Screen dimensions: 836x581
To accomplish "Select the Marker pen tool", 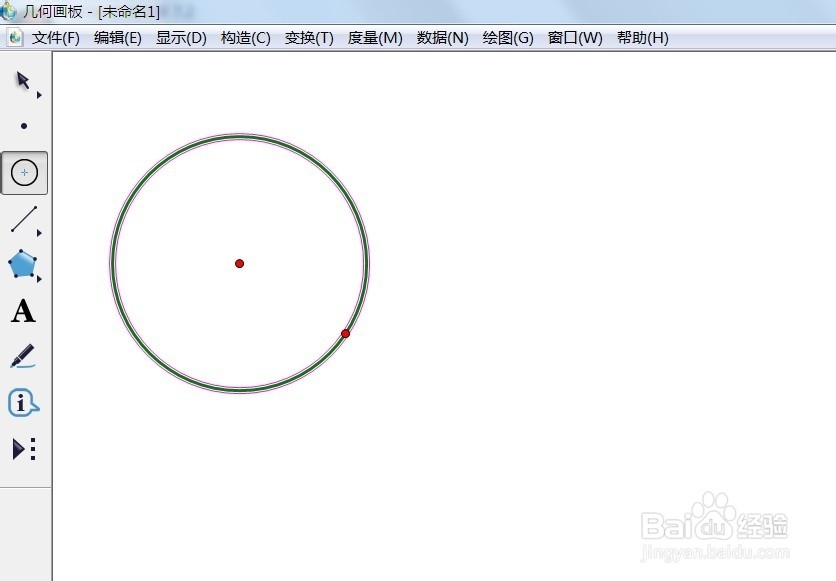I will coord(23,356).
